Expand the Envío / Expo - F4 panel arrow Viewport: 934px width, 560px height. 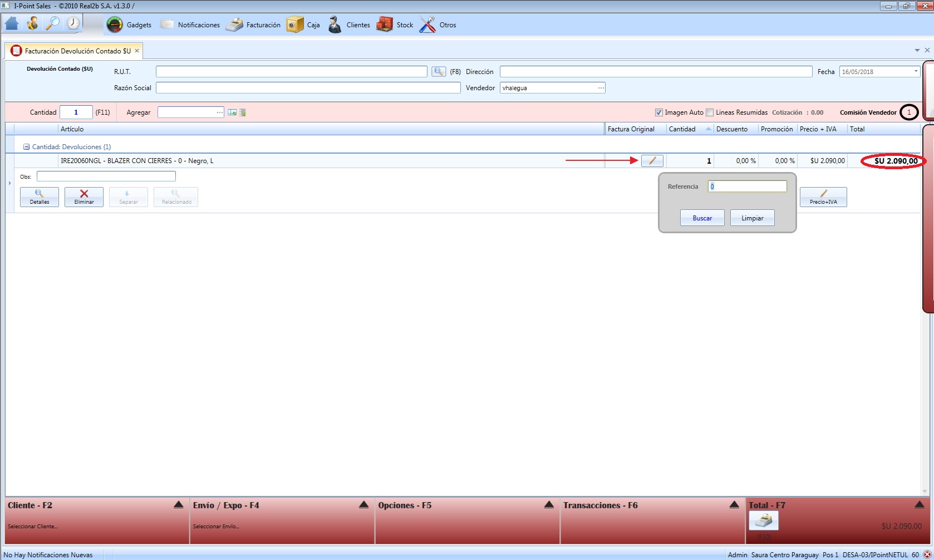(363, 505)
